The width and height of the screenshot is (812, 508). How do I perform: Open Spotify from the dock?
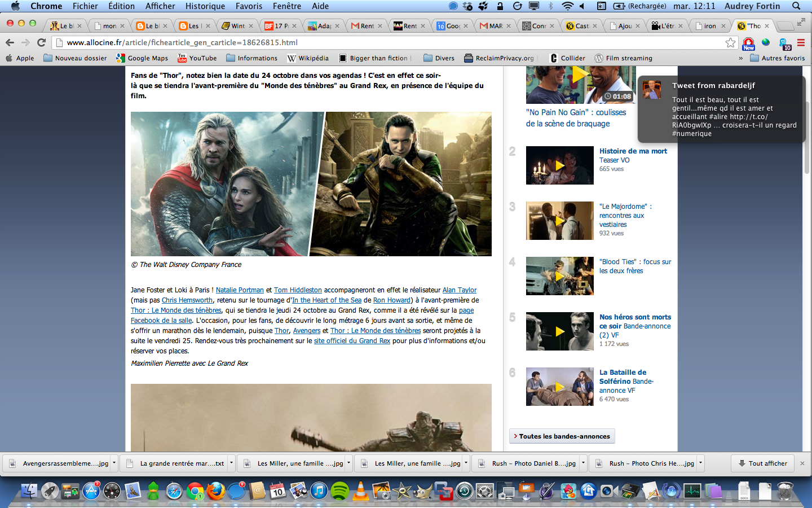coord(339,491)
